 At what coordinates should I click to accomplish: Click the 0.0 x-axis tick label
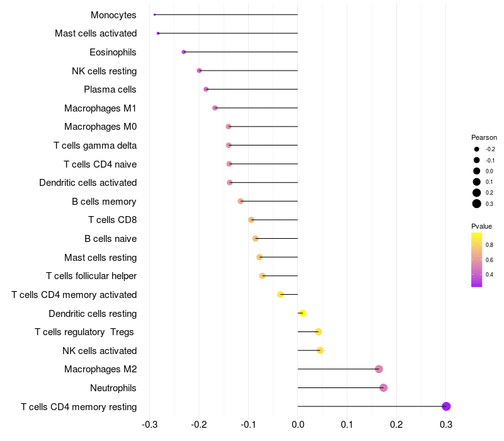coord(298,425)
